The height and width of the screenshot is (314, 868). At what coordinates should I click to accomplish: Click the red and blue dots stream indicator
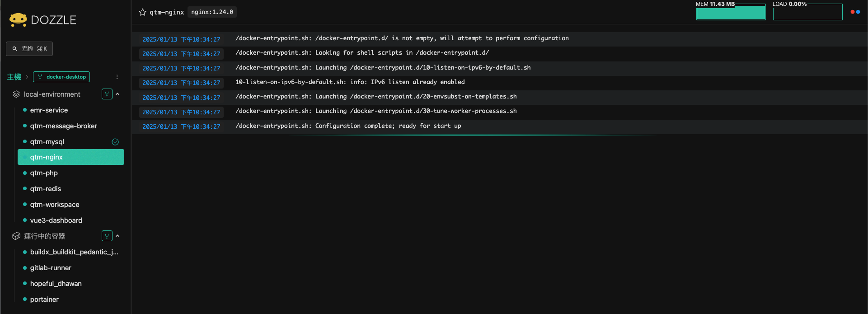855,12
